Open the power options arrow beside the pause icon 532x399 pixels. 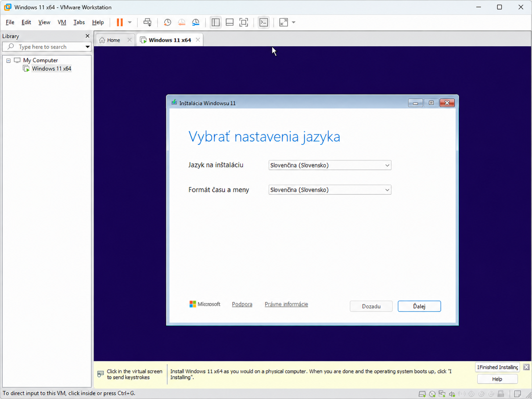[x=130, y=22]
